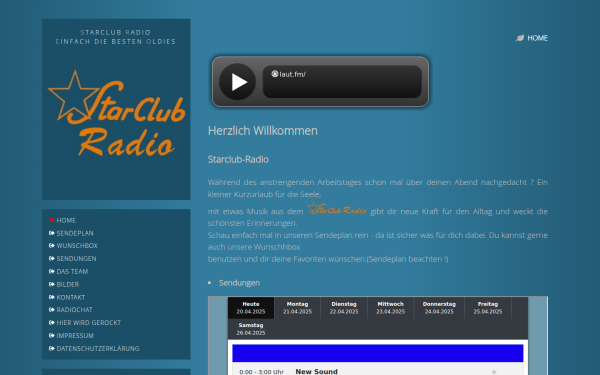Open the DATENSCHUTZERKLÄRUNG page
The height and width of the screenshot is (375, 600).
coord(98,349)
